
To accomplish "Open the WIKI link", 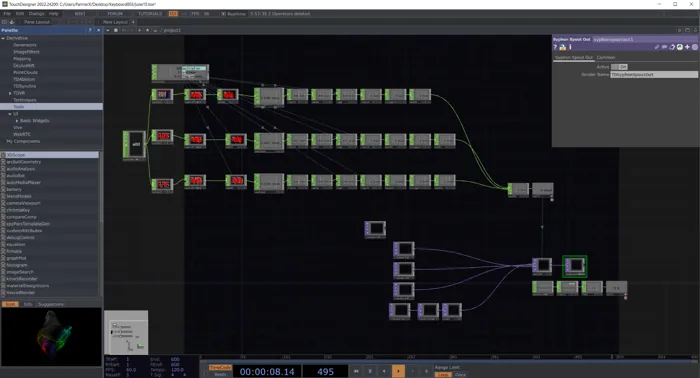I will (80, 14).
